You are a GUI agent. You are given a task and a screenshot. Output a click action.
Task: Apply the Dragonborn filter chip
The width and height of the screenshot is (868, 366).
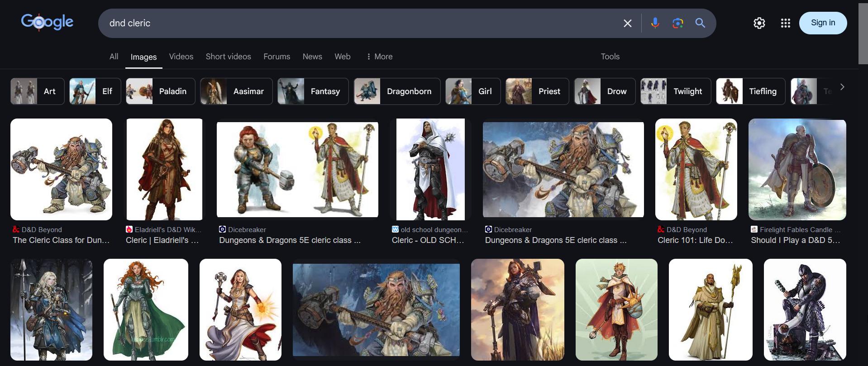(x=397, y=91)
